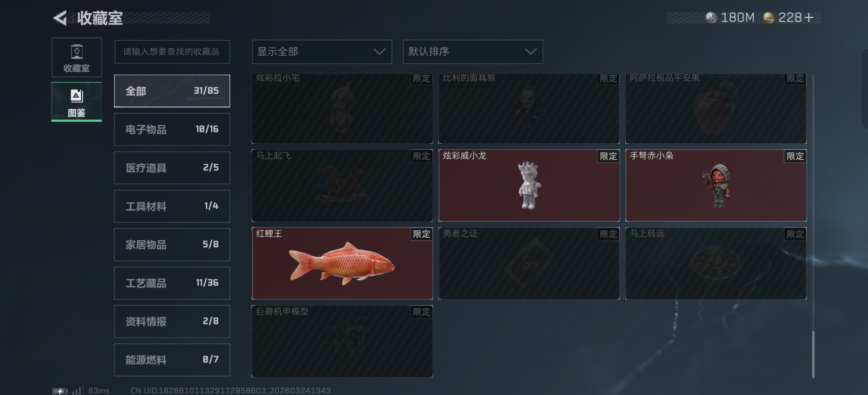This screenshot has height=395, width=868.
Task: Click the signal strength bars icon
Action: [77, 390]
